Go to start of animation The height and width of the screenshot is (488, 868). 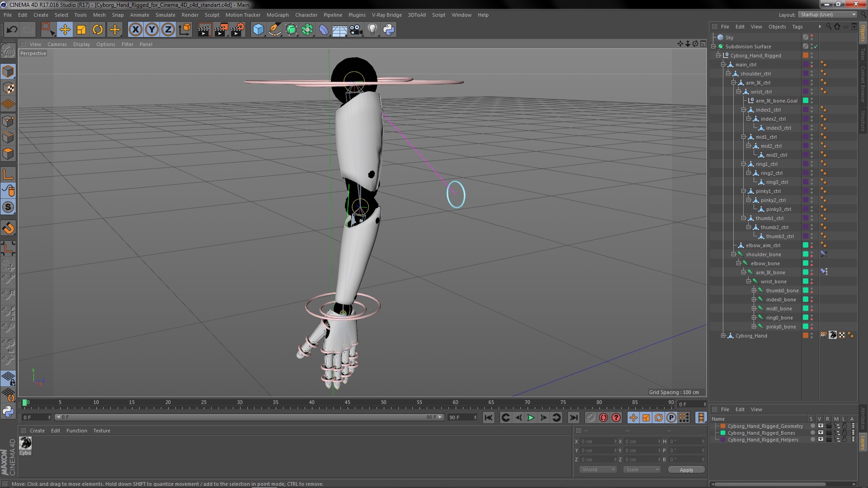[x=489, y=418]
